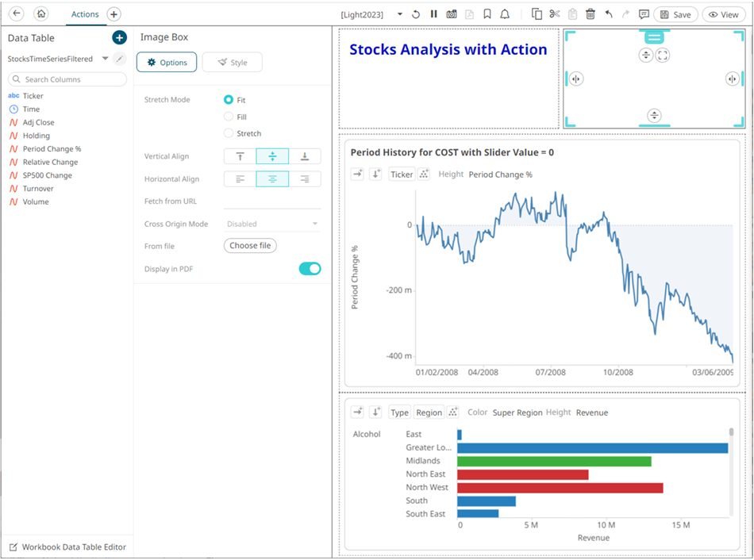
Task: Select the Actions dashboard tab
Action: [x=85, y=14]
